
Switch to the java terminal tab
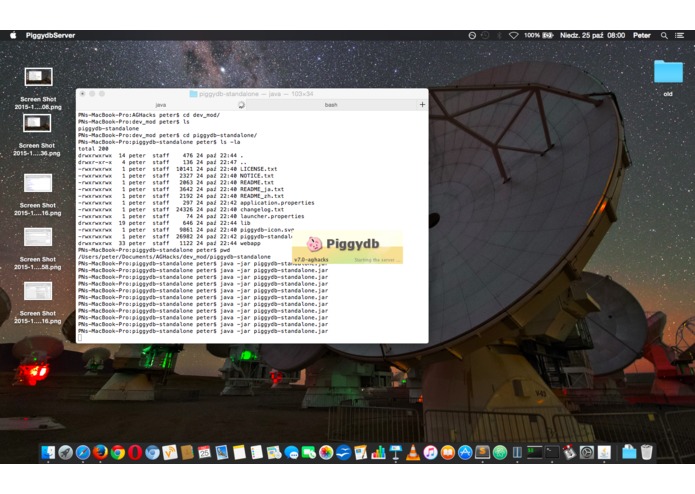point(161,105)
